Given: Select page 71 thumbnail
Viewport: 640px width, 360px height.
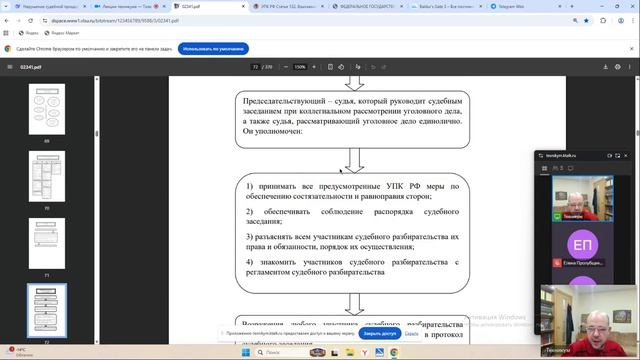Looking at the screenshot, I should click(x=47, y=243).
